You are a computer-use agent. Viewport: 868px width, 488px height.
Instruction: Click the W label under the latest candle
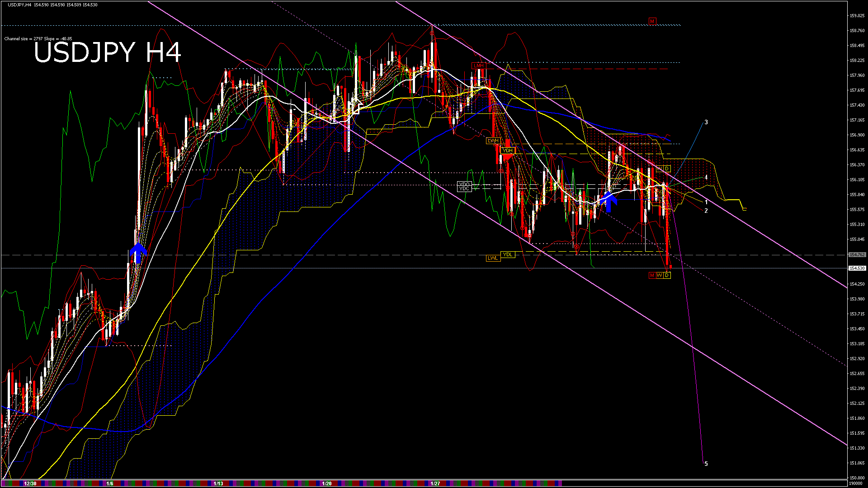point(660,276)
